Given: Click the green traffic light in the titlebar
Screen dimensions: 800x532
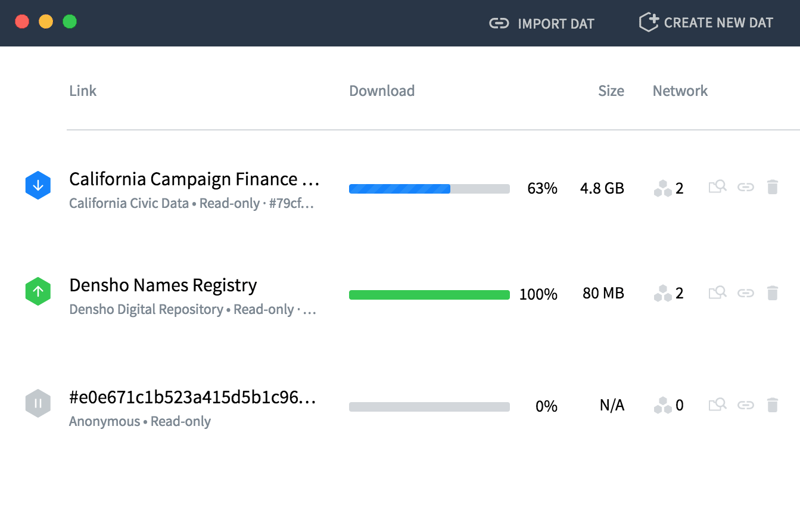Looking at the screenshot, I should [x=70, y=21].
